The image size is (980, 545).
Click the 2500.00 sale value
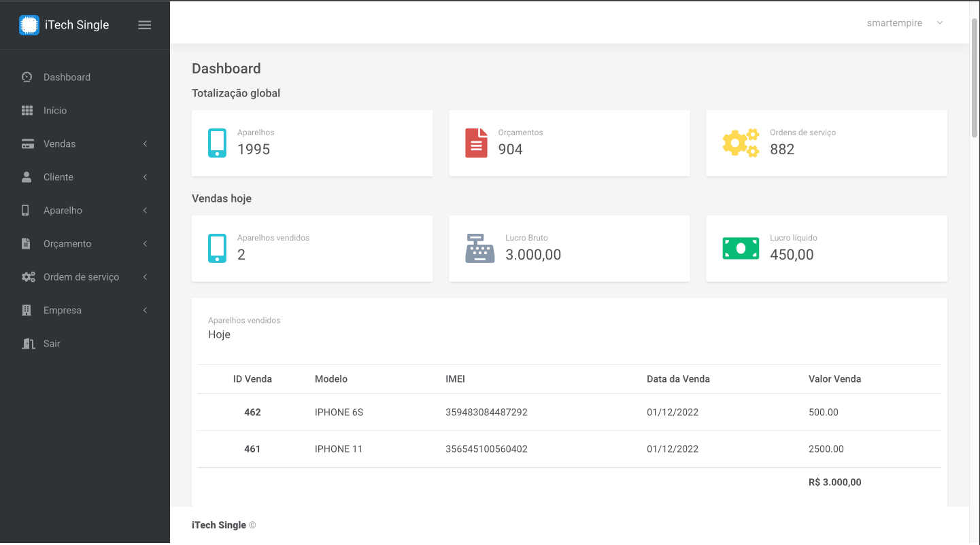click(x=826, y=449)
